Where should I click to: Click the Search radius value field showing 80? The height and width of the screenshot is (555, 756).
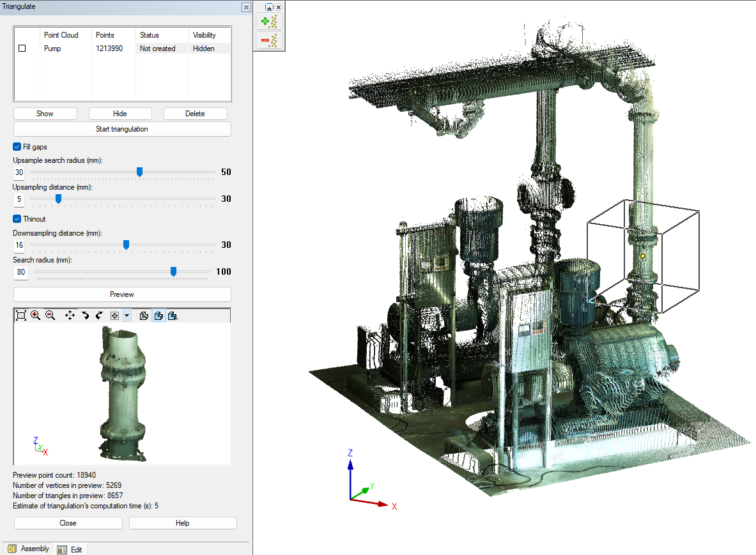click(x=21, y=273)
